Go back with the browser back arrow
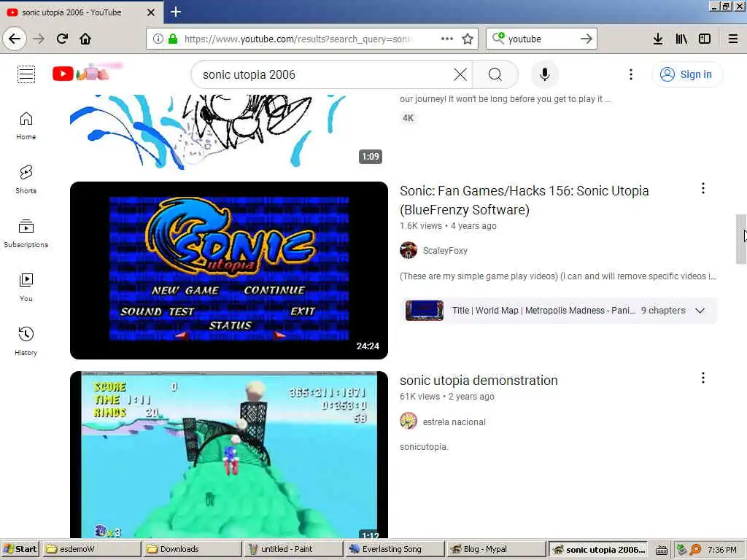The height and width of the screenshot is (560, 747). (x=15, y=39)
